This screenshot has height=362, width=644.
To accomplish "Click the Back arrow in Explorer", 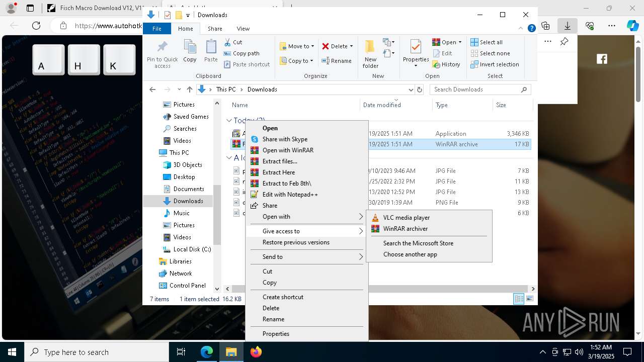I will pyautogui.click(x=152, y=89).
